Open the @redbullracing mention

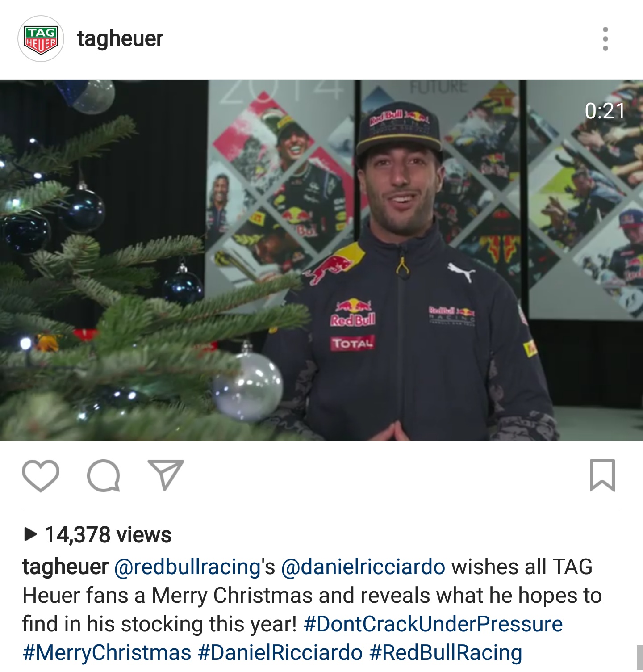[x=188, y=567]
